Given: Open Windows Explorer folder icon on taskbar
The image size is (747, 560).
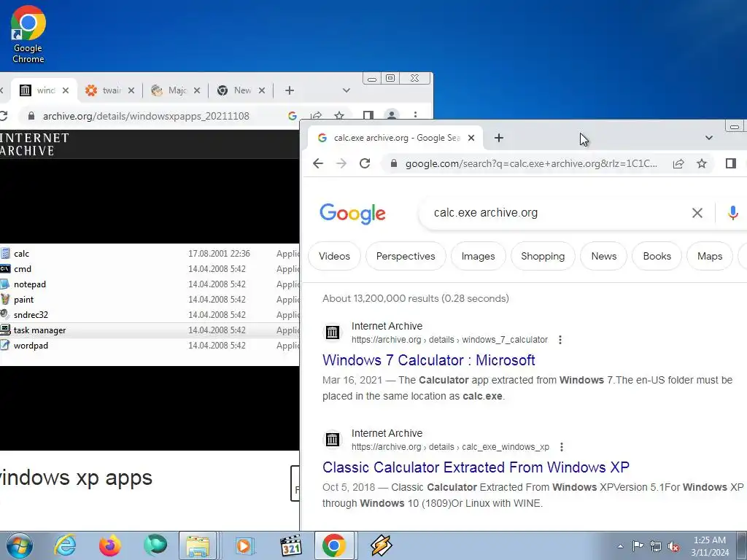Looking at the screenshot, I should (198, 545).
